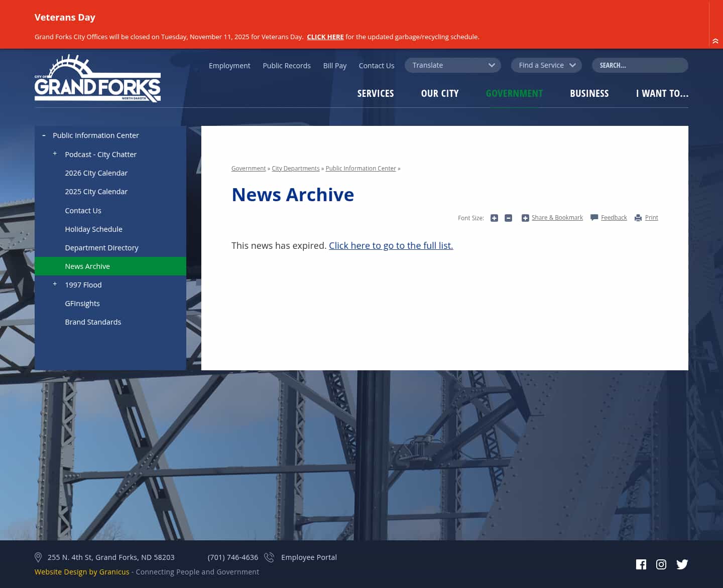Image resolution: width=723 pixels, height=588 pixels.
Task: Expand the 1997 Flood section
Action: [55, 283]
